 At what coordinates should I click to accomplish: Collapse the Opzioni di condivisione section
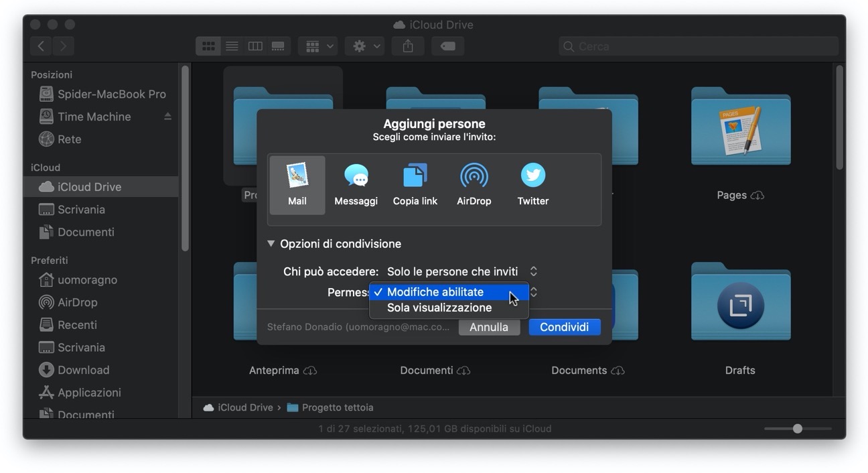(x=271, y=244)
